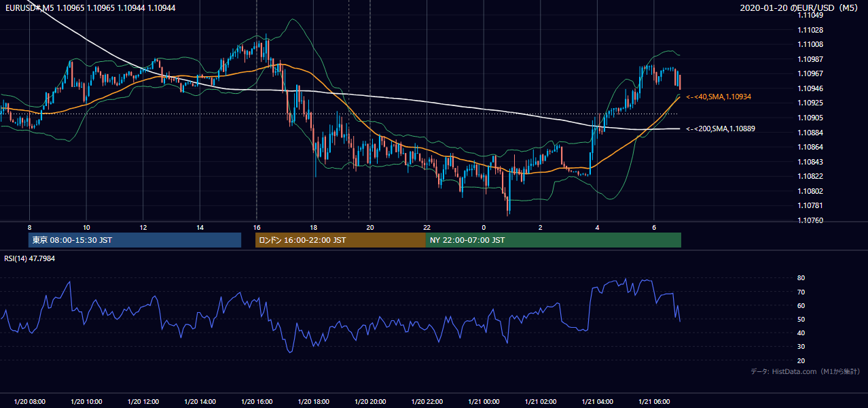
Task: Click hour 12 on price chart time axis
Action: (143, 227)
